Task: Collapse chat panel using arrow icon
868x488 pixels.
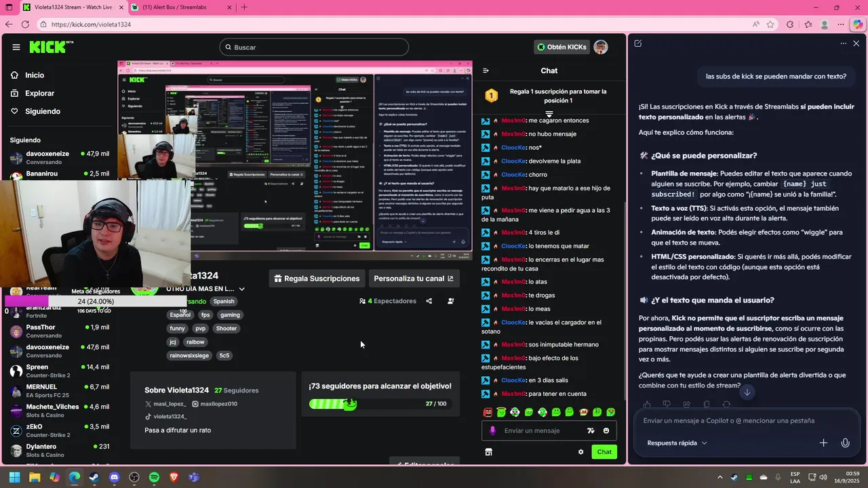Action: coord(486,70)
